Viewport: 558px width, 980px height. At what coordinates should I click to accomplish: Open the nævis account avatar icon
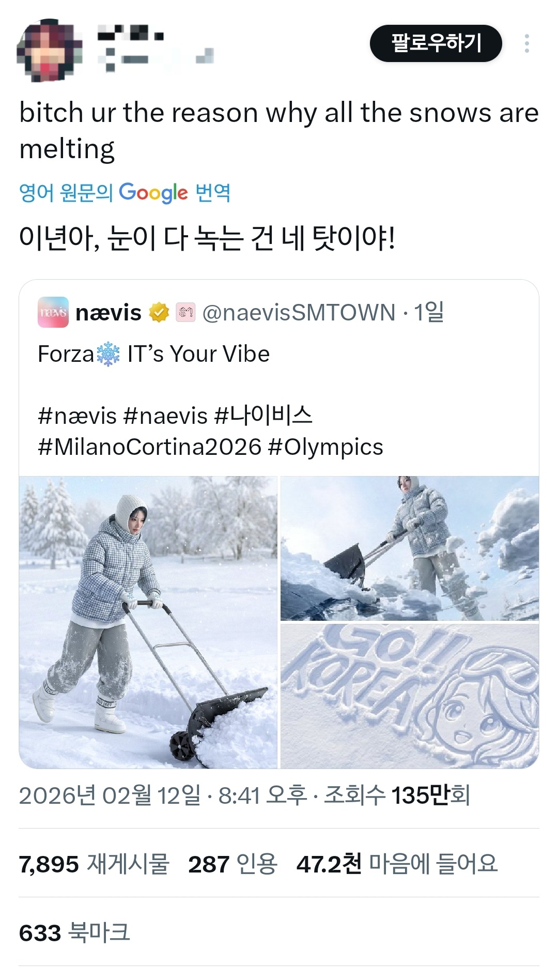(x=53, y=312)
